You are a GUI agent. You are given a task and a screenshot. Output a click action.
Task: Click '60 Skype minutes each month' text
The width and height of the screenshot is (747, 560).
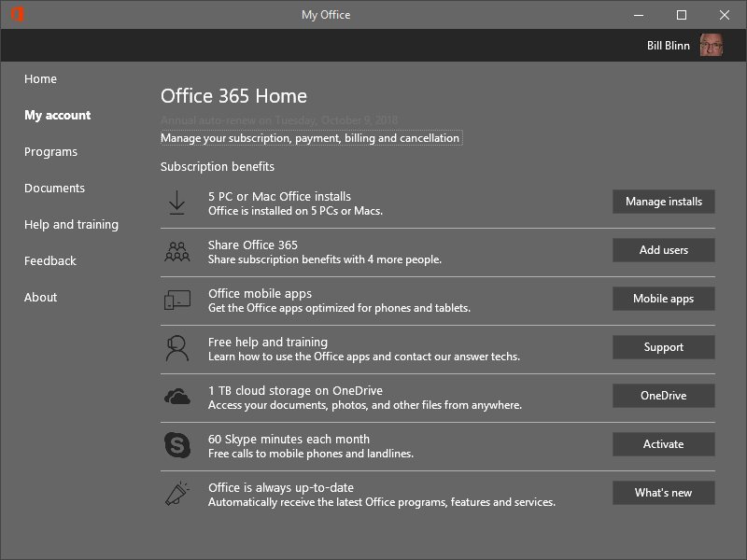289,439
